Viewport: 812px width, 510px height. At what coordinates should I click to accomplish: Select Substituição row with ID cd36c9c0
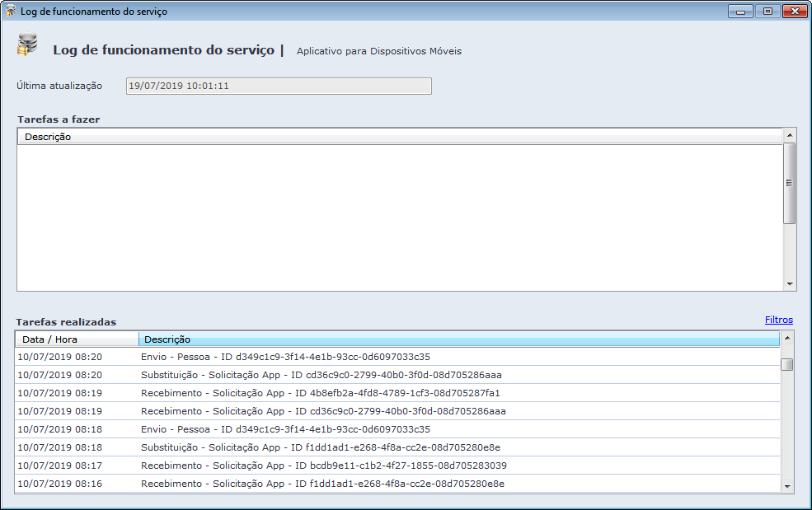click(x=321, y=375)
